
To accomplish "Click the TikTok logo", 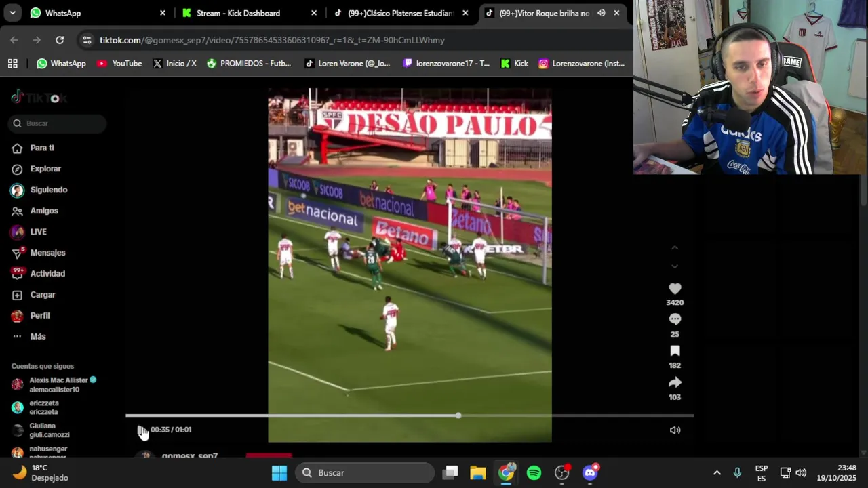I will click(x=39, y=98).
